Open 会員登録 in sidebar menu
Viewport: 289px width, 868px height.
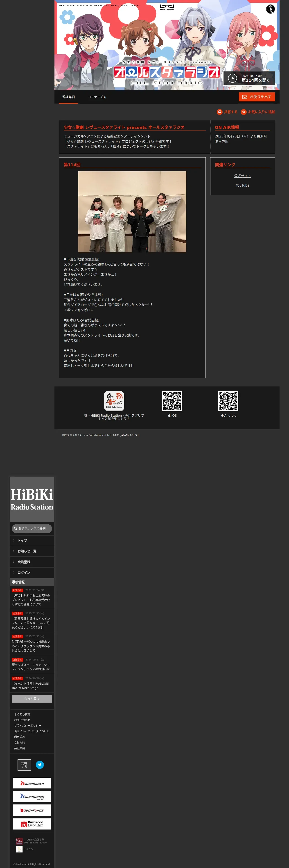pyautogui.click(x=32, y=562)
